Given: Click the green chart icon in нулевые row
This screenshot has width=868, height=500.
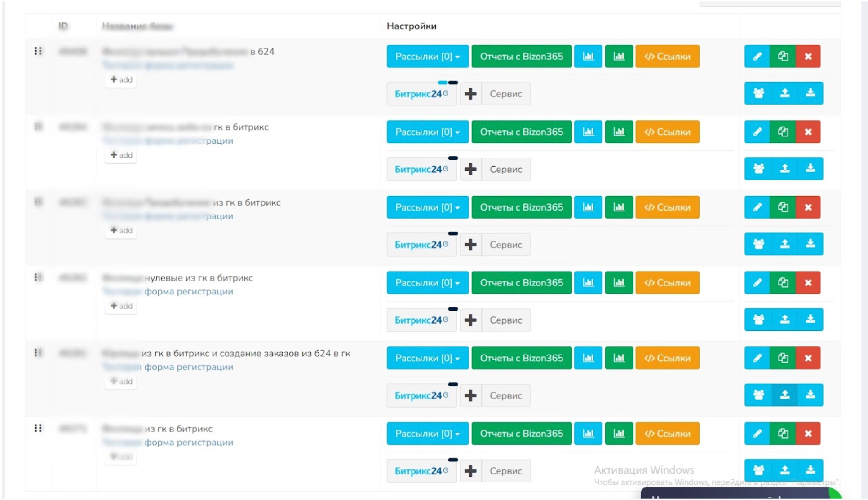Looking at the screenshot, I should pos(619,283).
